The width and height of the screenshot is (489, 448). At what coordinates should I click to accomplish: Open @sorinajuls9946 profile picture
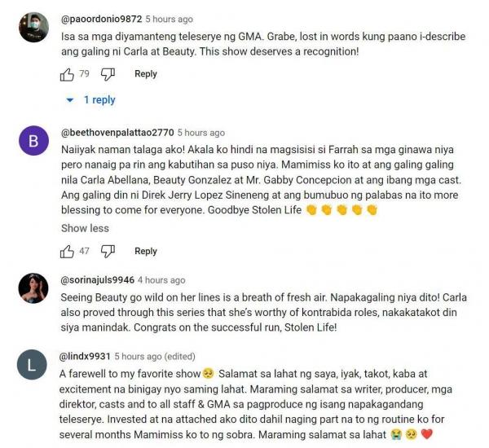tap(33, 288)
